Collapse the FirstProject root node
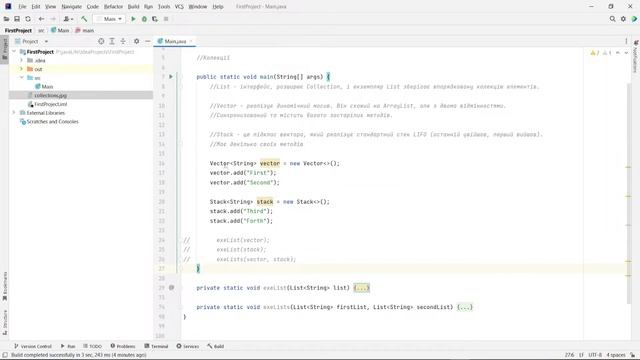640x360 pixels. point(14,52)
